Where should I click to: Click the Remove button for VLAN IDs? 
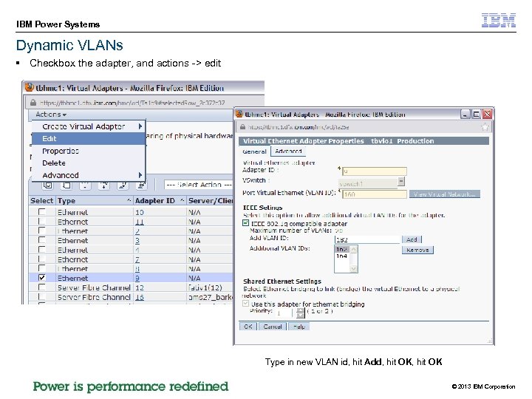pyautogui.click(x=417, y=250)
